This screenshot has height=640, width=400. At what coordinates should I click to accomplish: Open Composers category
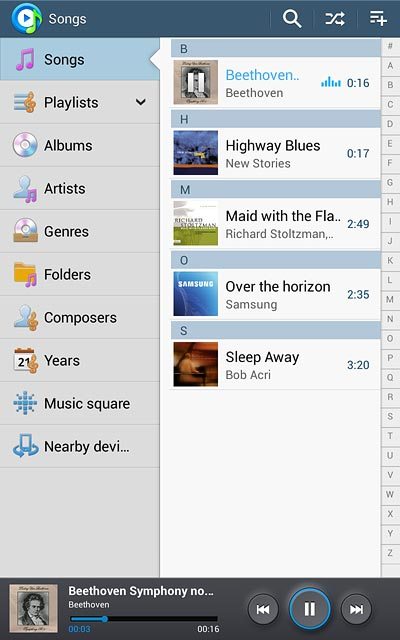[x=80, y=318]
